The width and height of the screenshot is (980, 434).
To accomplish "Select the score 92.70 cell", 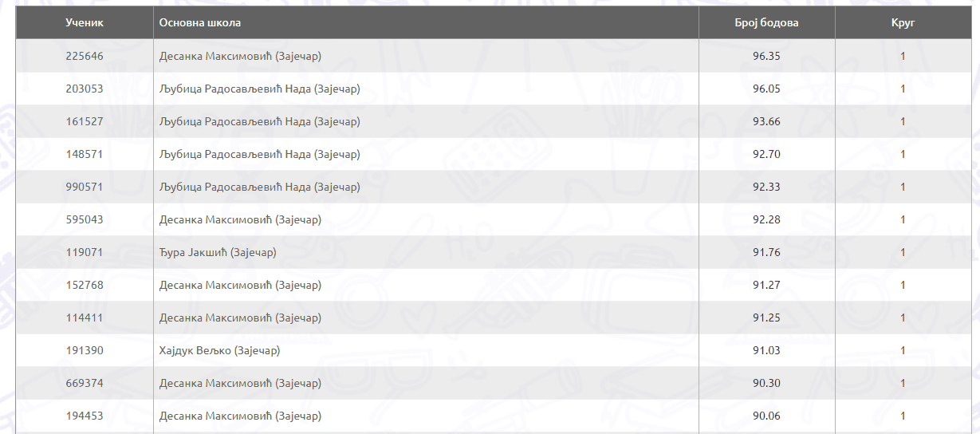I will tap(766, 154).
